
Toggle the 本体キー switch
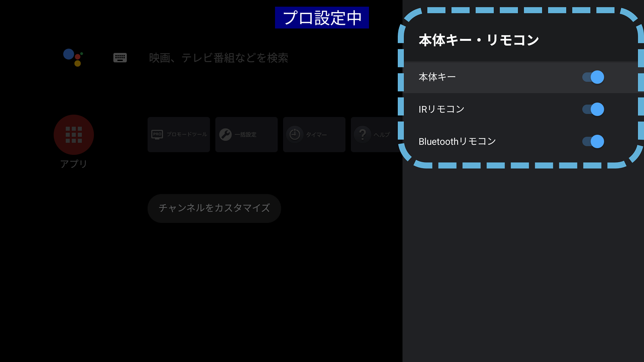click(x=593, y=77)
